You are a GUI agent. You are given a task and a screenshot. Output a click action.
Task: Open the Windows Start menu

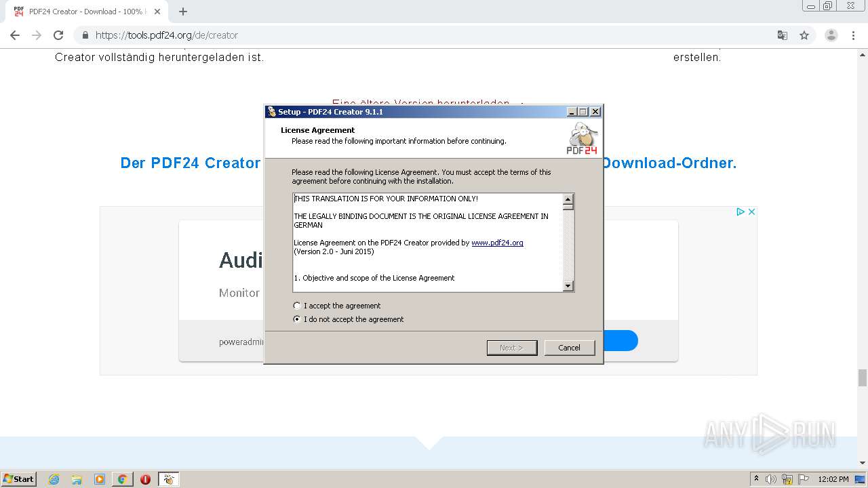(19, 479)
